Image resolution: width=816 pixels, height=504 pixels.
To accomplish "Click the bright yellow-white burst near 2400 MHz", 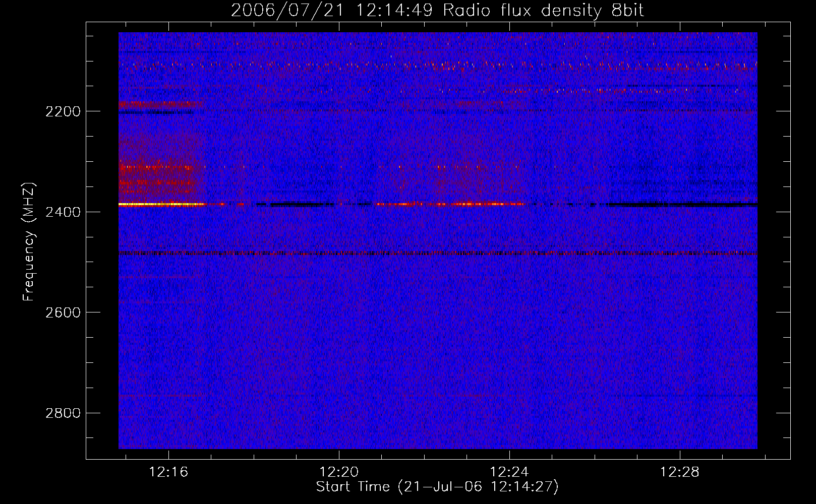I will point(161,204).
